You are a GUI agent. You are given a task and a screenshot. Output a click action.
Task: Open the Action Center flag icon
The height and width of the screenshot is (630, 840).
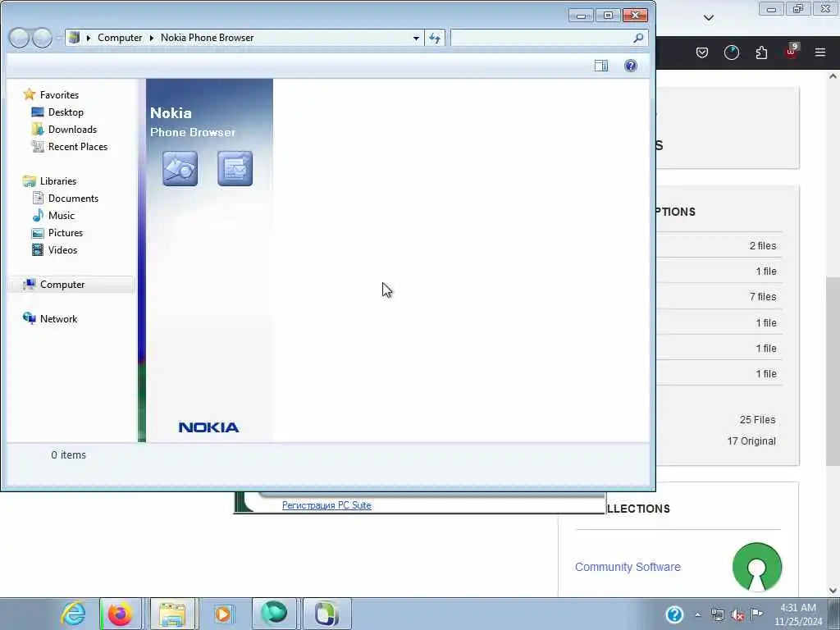[x=756, y=614]
